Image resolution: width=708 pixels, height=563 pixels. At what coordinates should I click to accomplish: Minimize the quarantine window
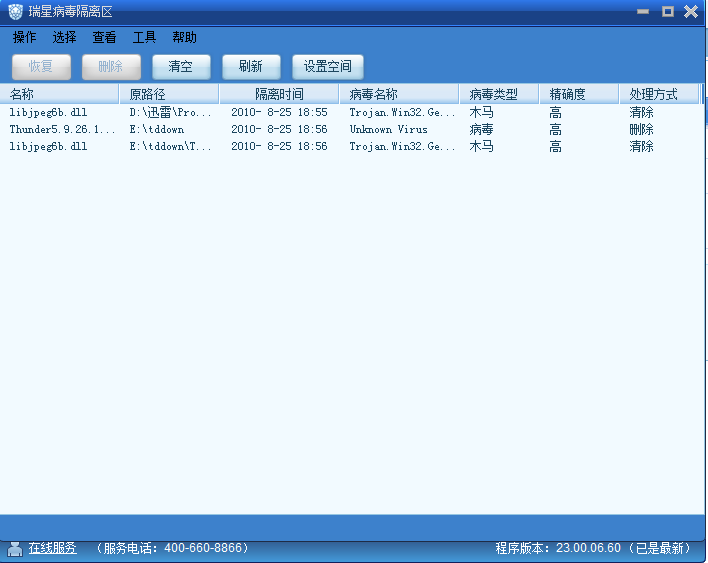643,11
